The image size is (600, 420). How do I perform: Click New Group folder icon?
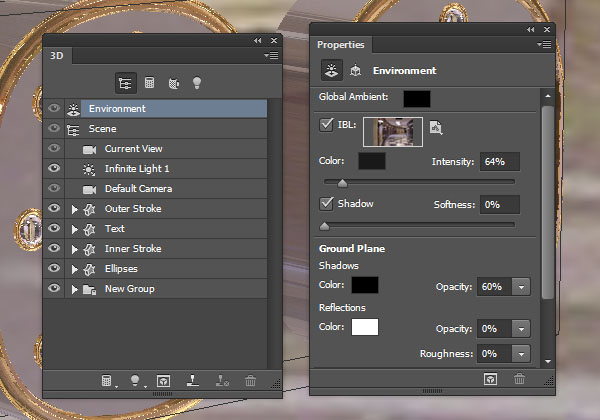click(x=89, y=290)
